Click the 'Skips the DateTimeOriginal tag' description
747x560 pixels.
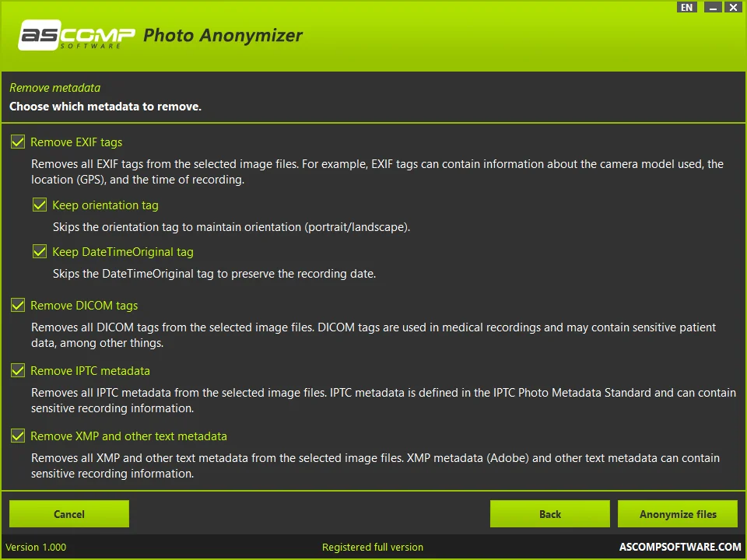click(215, 274)
